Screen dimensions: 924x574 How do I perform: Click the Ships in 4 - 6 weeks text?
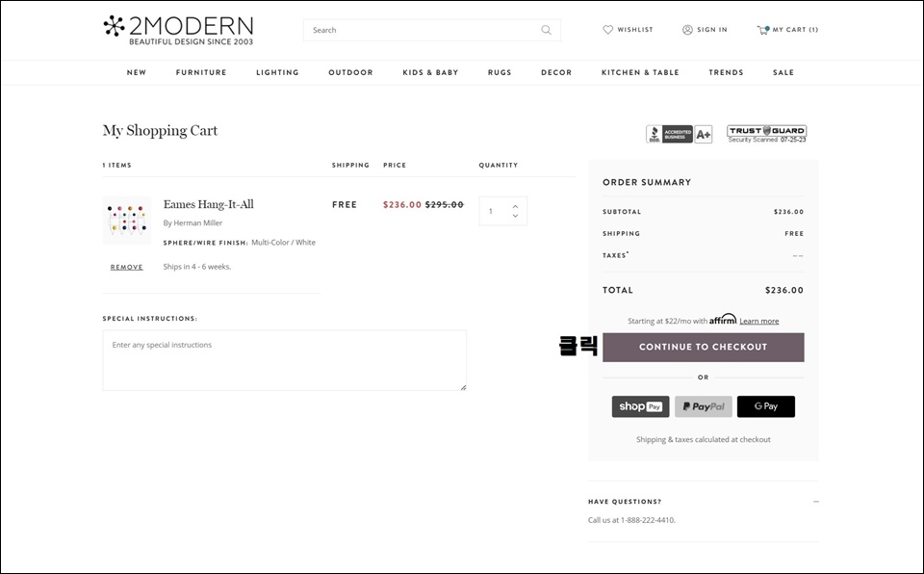[196, 267]
